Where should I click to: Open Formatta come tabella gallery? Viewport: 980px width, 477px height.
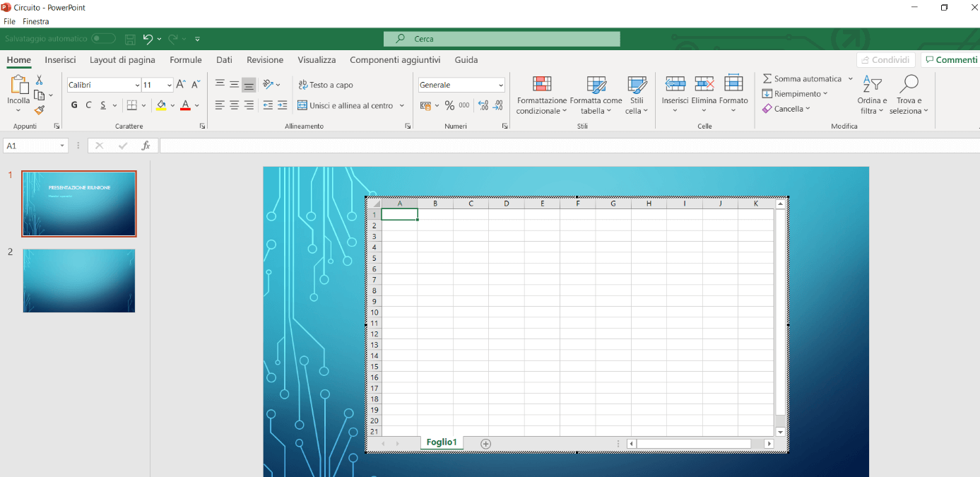tap(596, 95)
